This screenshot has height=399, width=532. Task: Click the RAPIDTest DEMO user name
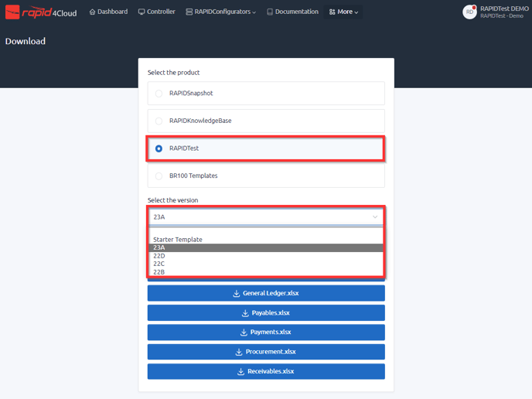(504, 9)
